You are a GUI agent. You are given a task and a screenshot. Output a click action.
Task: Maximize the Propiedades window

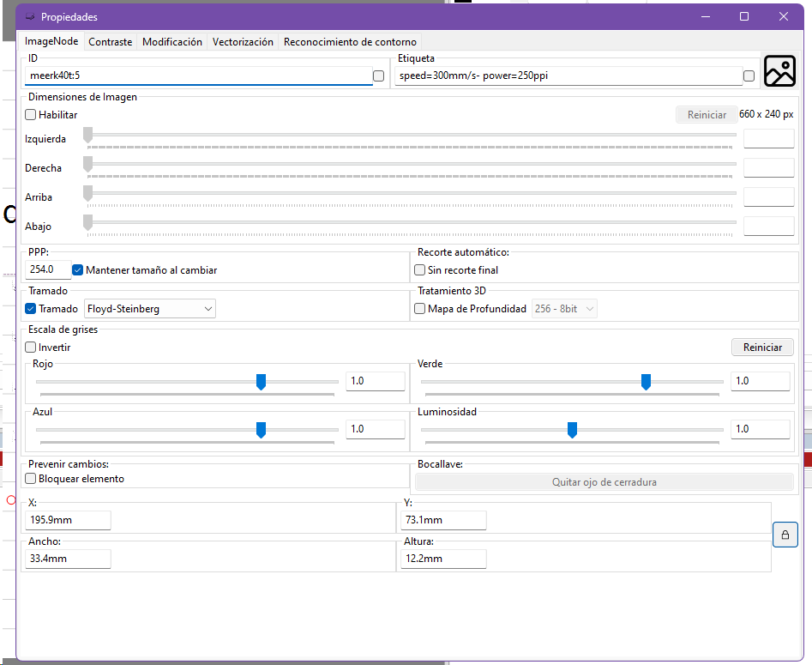point(744,16)
